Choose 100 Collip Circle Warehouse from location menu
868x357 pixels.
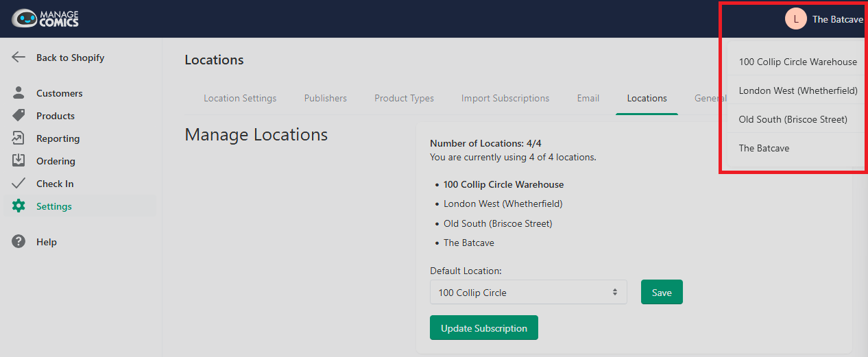click(x=798, y=62)
